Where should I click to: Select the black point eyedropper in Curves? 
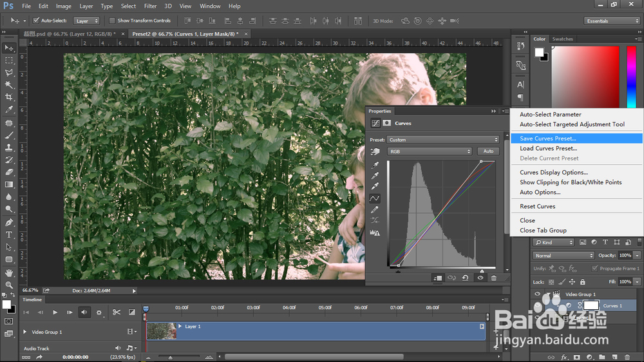tap(375, 165)
